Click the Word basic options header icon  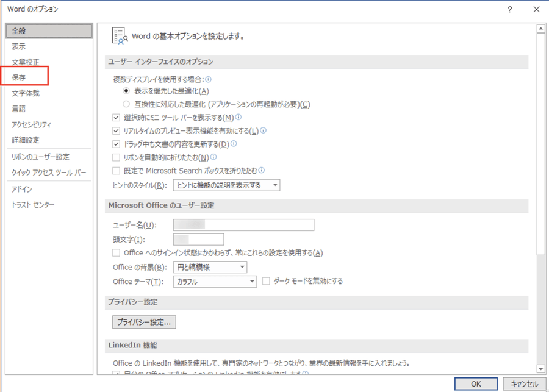(x=120, y=36)
